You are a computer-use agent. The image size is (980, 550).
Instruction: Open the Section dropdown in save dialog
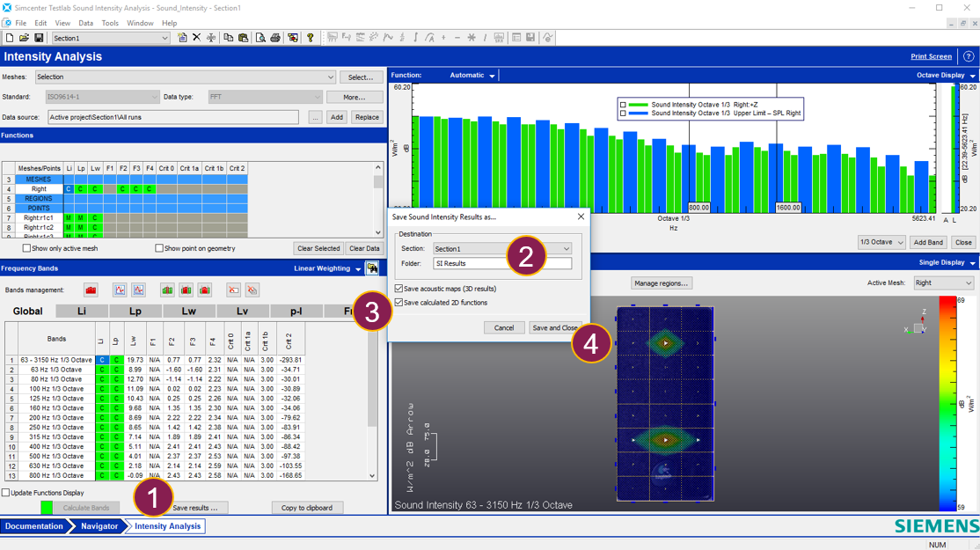point(566,249)
